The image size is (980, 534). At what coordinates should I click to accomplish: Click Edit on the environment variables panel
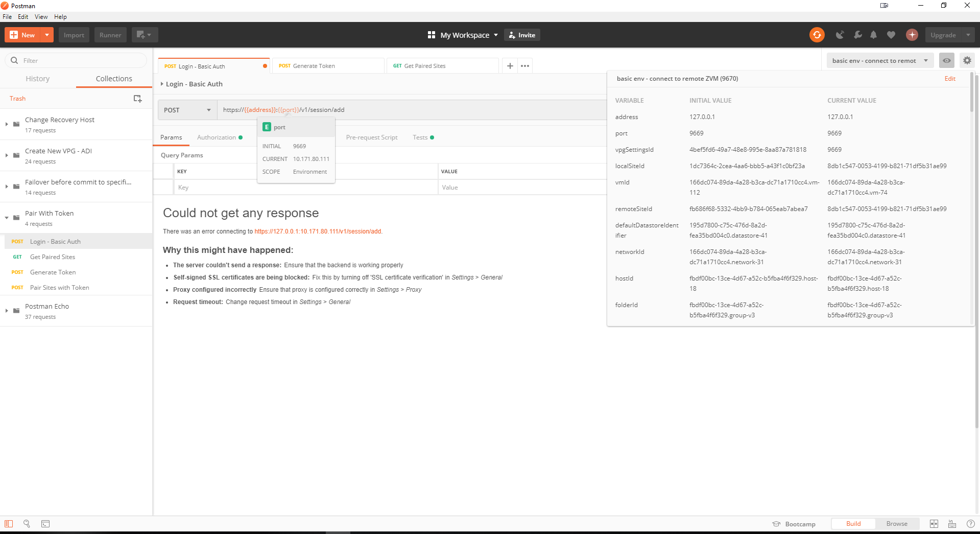(x=949, y=79)
